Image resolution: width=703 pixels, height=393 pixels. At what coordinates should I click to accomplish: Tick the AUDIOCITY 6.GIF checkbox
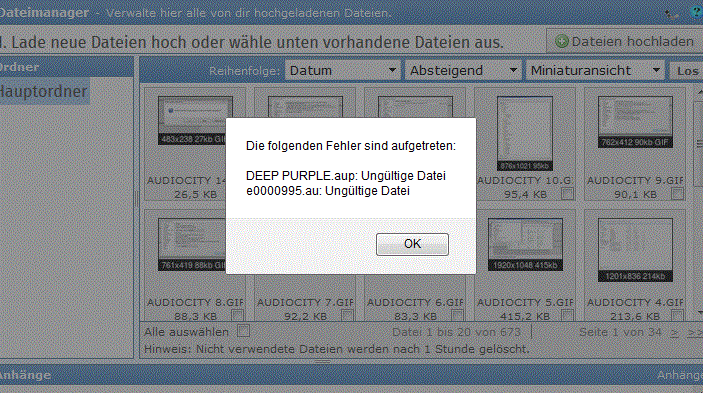457,315
